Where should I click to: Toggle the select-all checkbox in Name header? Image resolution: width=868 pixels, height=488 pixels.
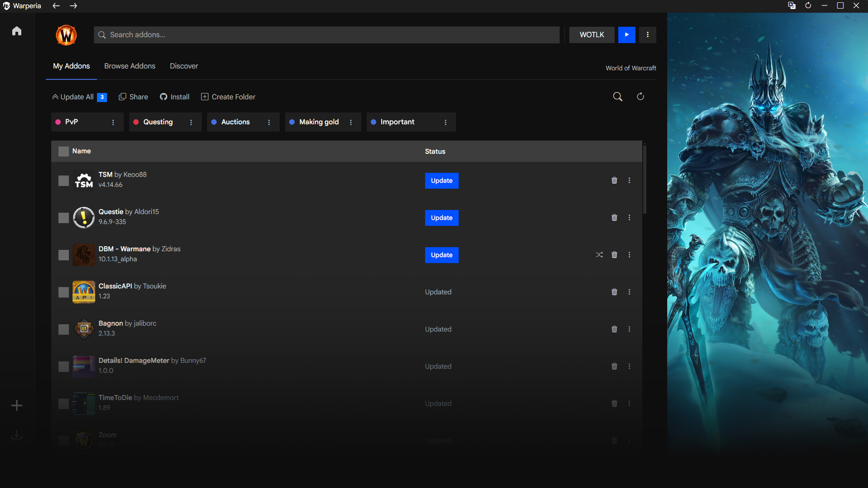pos(63,151)
